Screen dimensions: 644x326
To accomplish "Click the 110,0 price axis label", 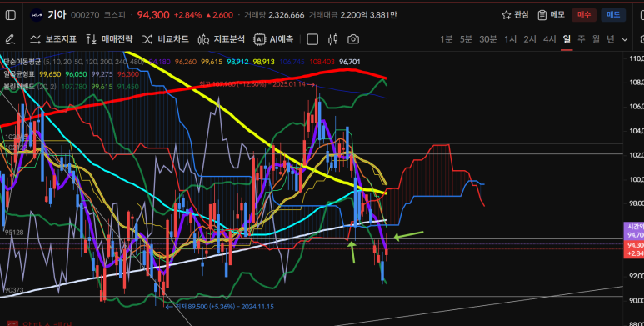I will click(636, 58).
